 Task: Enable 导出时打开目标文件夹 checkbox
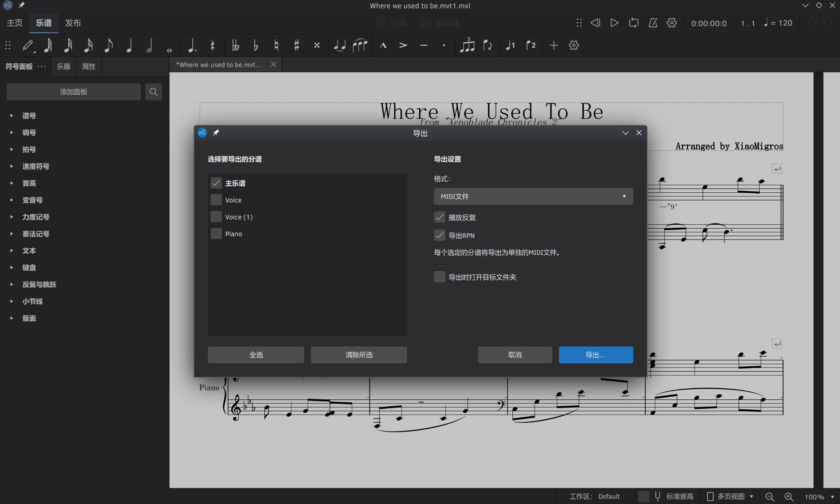tap(439, 277)
